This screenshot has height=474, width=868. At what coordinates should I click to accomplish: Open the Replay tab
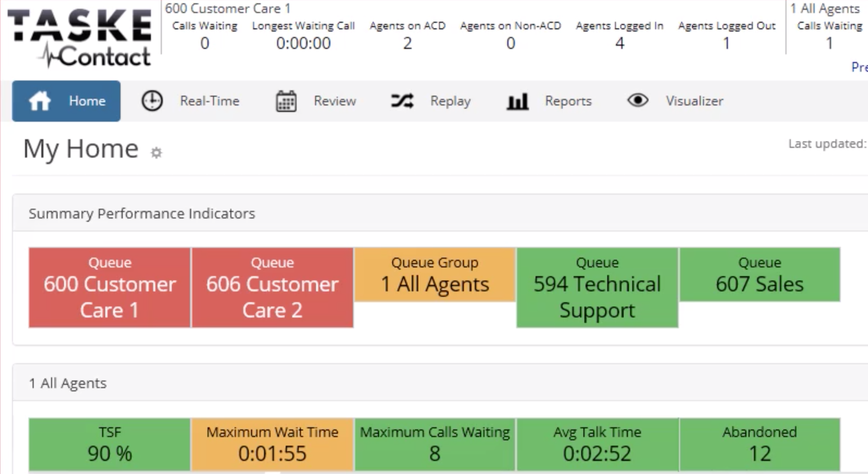point(431,101)
